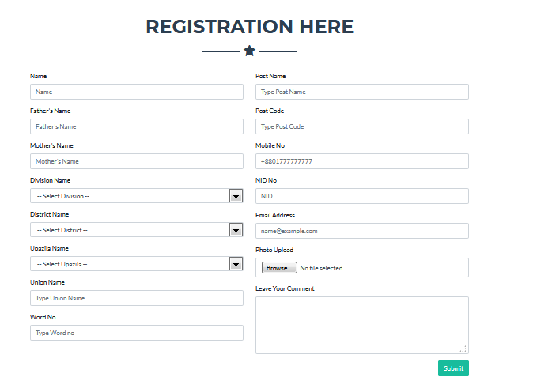Select the Mother's Name text box

[x=136, y=161]
